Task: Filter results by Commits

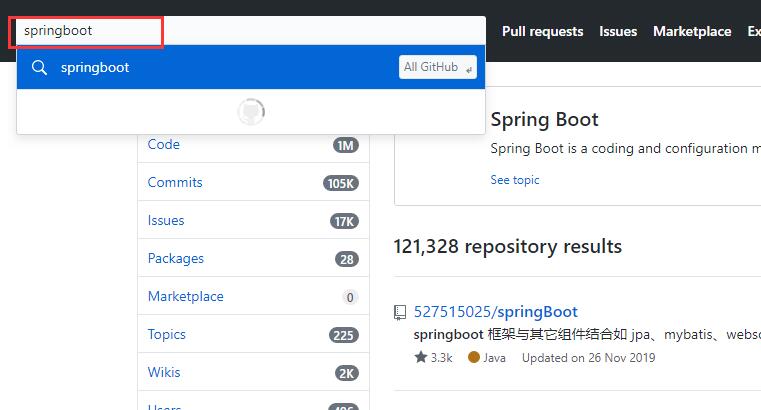Action: click(x=175, y=182)
